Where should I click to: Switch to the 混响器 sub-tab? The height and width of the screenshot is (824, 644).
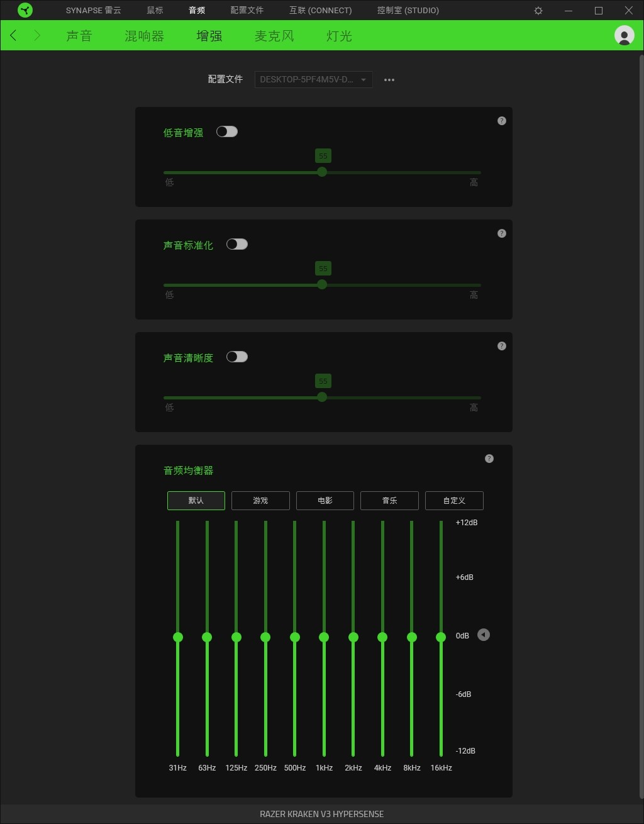[144, 36]
